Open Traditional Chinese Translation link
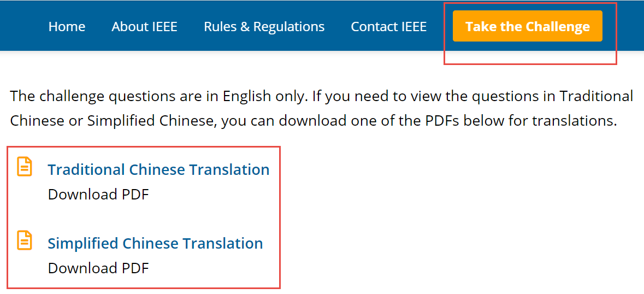 (158, 169)
